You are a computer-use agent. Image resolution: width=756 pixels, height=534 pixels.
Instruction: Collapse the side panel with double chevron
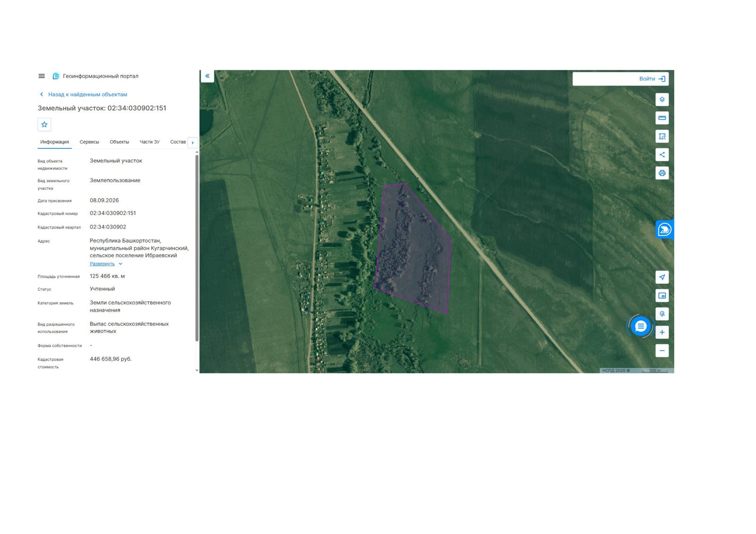pyautogui.click(x=207, y=76)
